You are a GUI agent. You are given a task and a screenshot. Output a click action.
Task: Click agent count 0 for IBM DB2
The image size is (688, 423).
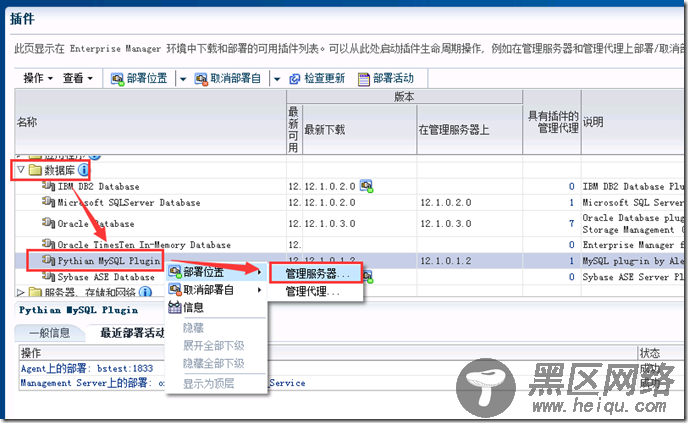[571, 186]
